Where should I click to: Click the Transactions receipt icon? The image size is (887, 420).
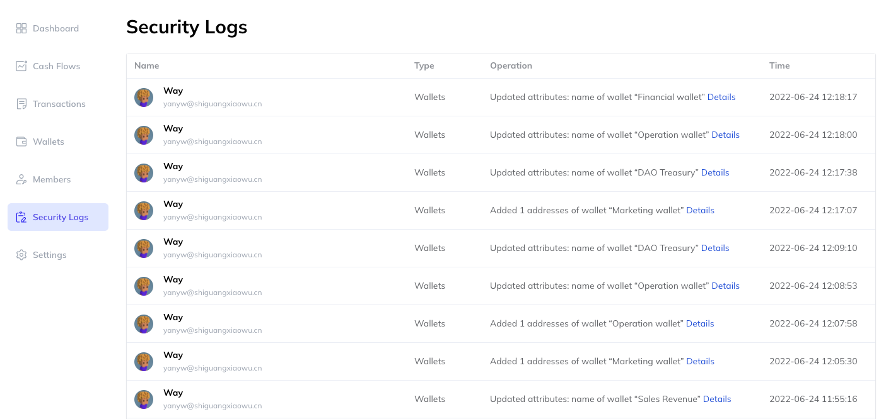pyautogui.click(x=21, y=104)
